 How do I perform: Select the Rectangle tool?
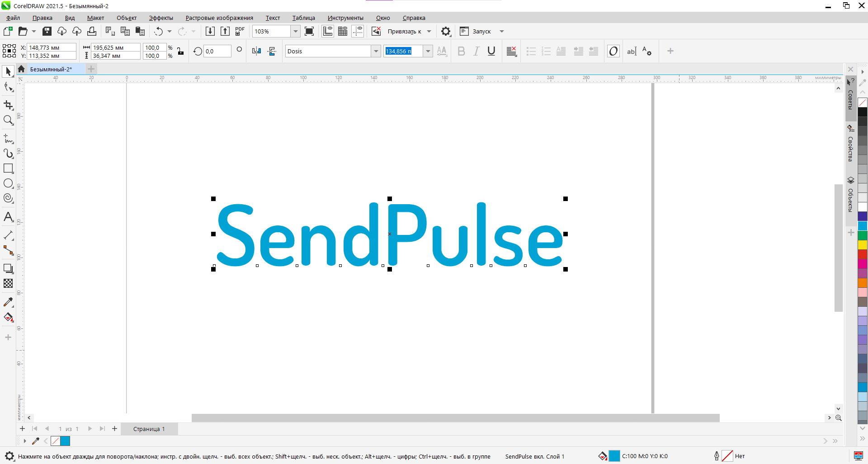pyautogui.click(x=8, y=168)
